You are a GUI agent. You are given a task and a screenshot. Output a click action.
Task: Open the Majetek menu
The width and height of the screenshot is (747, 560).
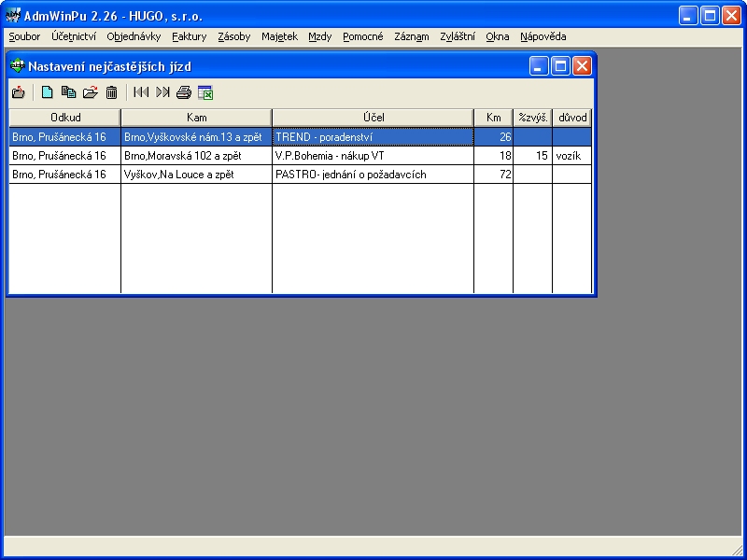(279, 36)
